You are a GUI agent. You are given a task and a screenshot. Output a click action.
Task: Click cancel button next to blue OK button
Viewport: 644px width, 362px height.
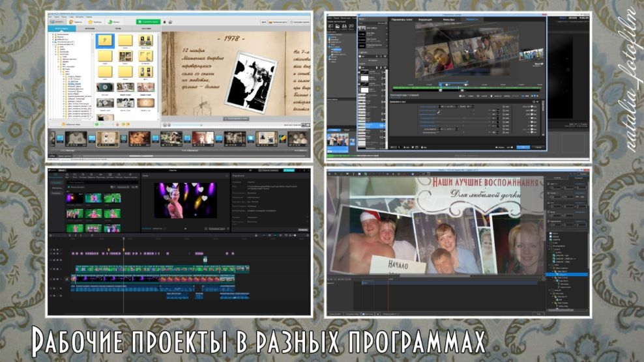[x=538, y=147]
